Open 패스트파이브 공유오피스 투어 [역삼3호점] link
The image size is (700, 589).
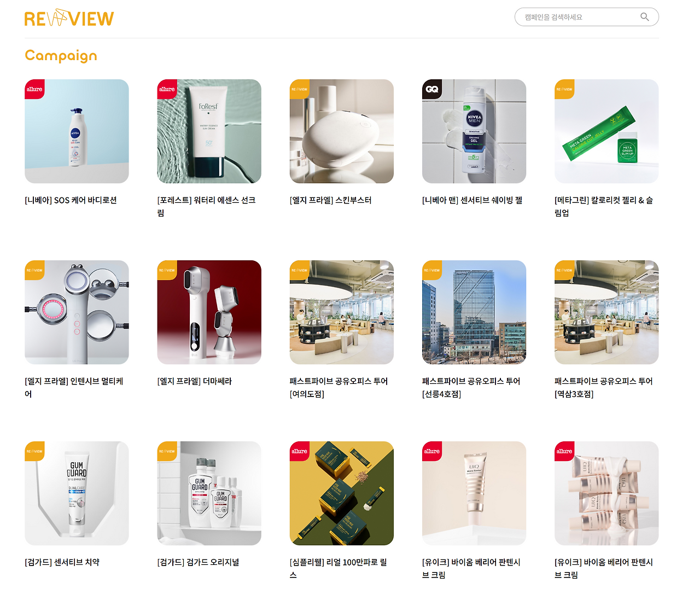(604, 387)
